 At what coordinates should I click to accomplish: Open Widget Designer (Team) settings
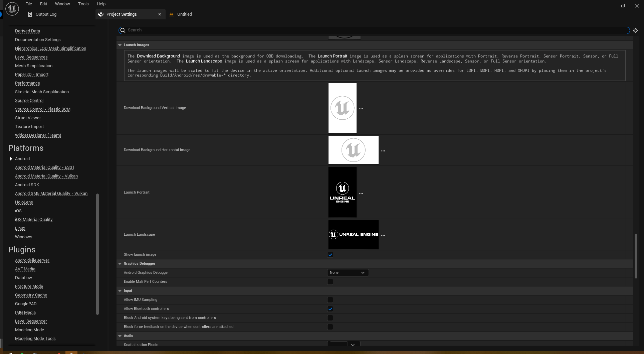pyautogui.click(x=38, y=135)
